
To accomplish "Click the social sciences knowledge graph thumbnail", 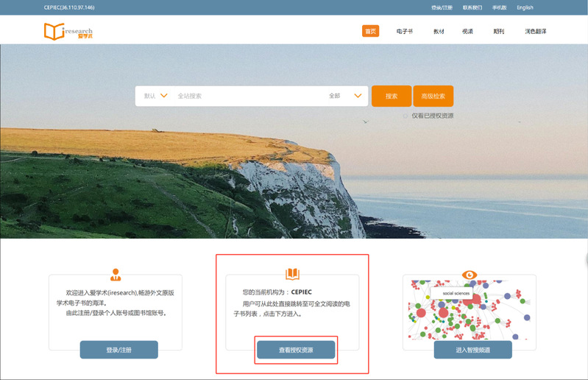I will (x=470, y=309).
